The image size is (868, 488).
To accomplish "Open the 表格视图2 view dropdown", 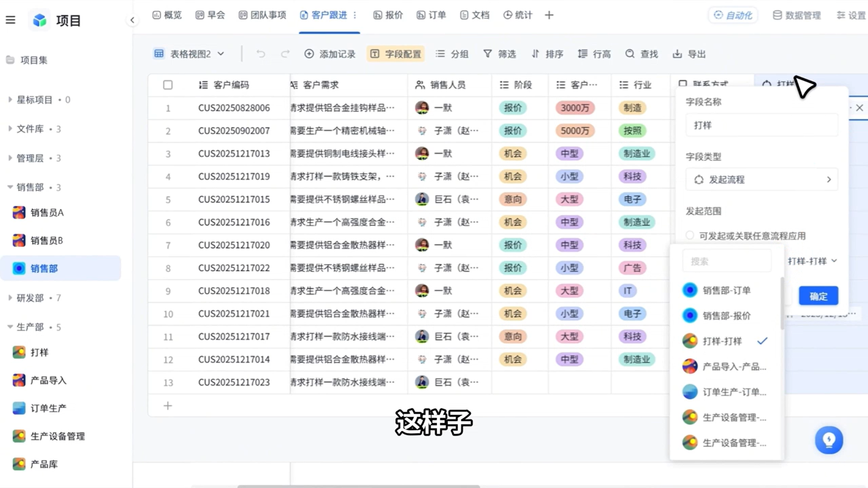I will pos(189,54).
